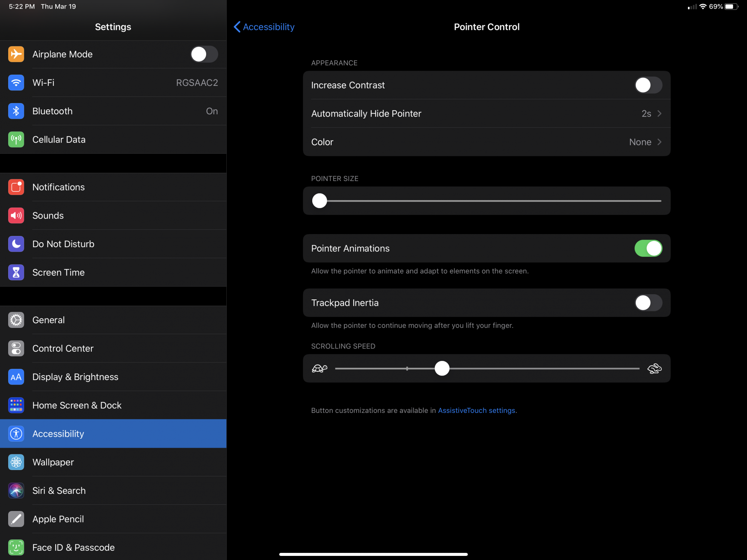747x560 pixels.
Task: Tap the Do Not Disturb moon icon
Action: tap(16, 244)
